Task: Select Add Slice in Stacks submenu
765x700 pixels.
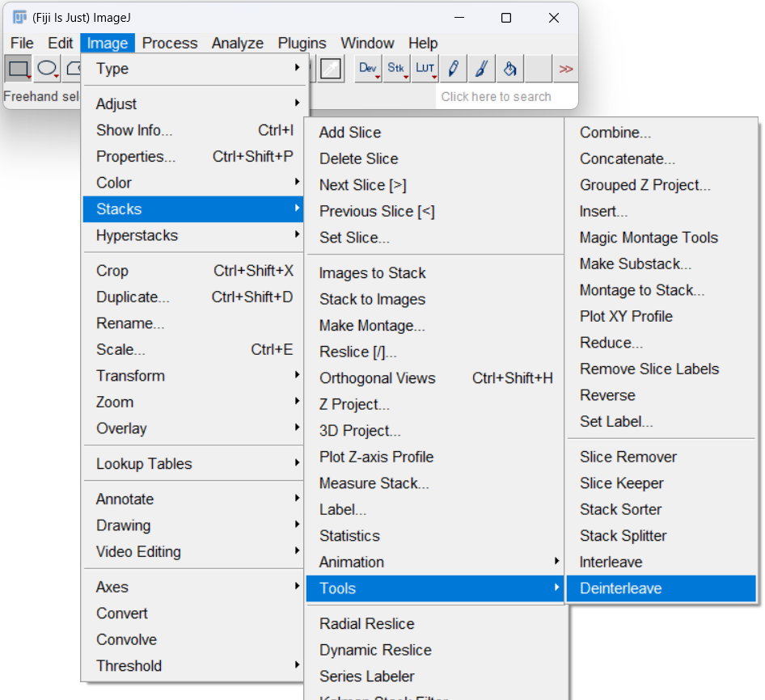Action: [435, 133]
